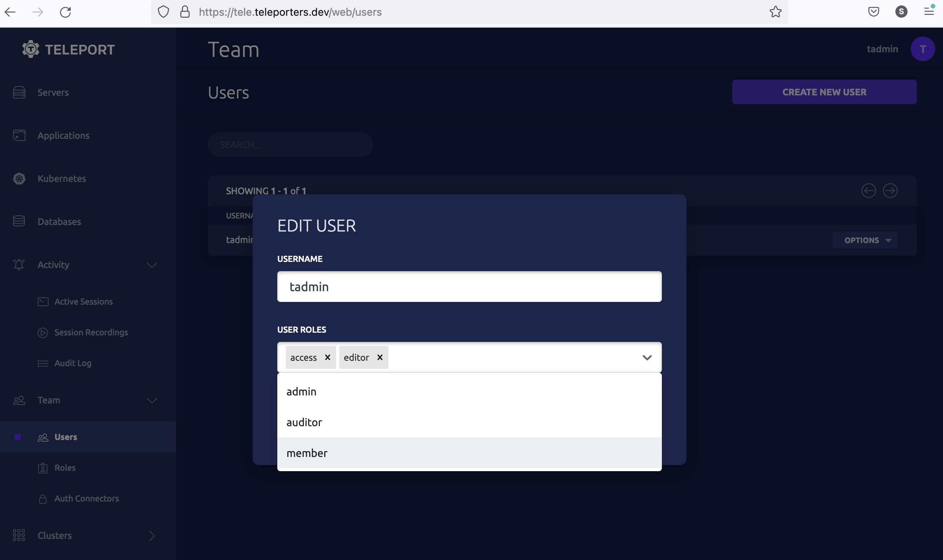Open the Databases section icon
This screenshot has height=560, width=943.
point(19,221)
